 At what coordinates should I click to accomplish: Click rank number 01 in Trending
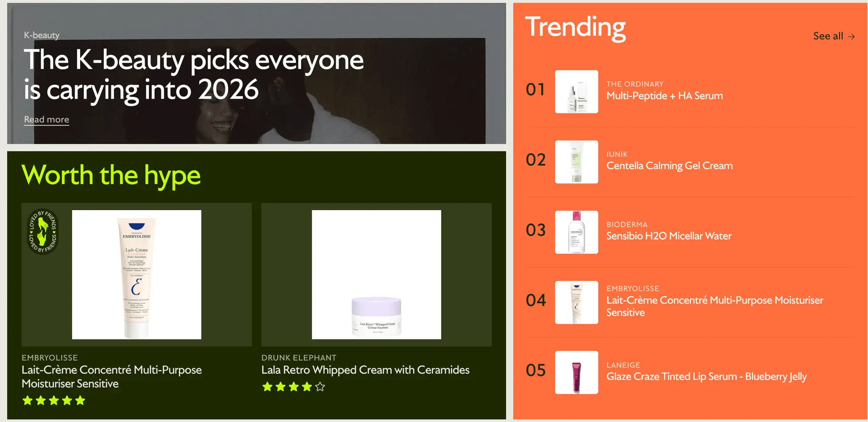pos(535,90)
